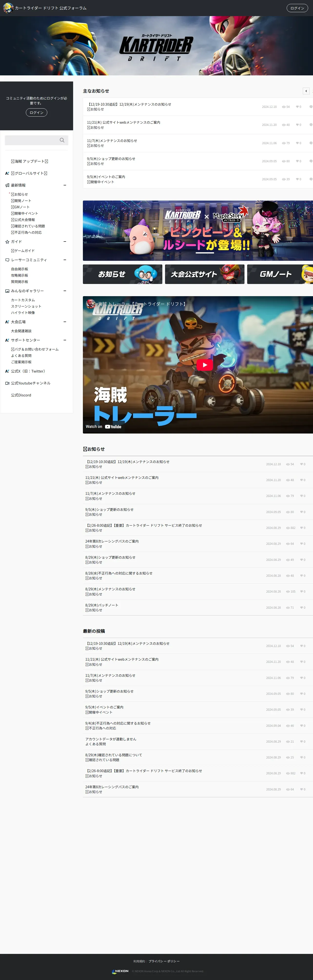313x980 pixels.
Task: Go to previous page of 主なお知らせ
Action: [x=306, y=91]
